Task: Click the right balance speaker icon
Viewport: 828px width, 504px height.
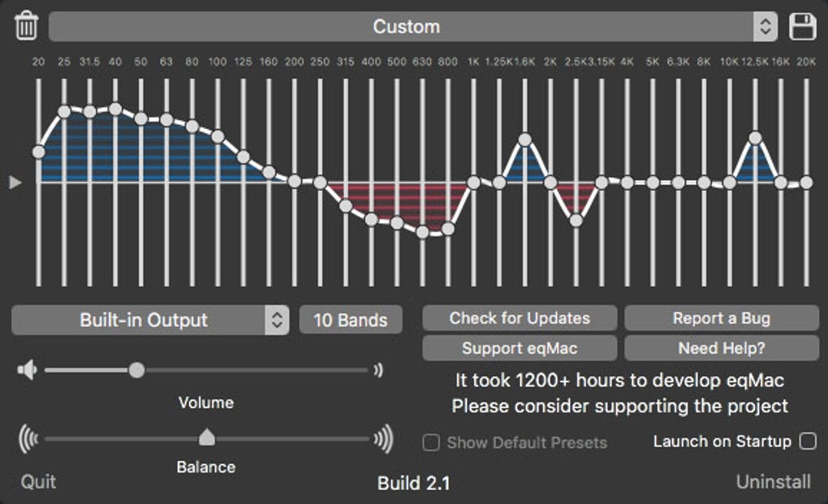Action: click(383, 439)
